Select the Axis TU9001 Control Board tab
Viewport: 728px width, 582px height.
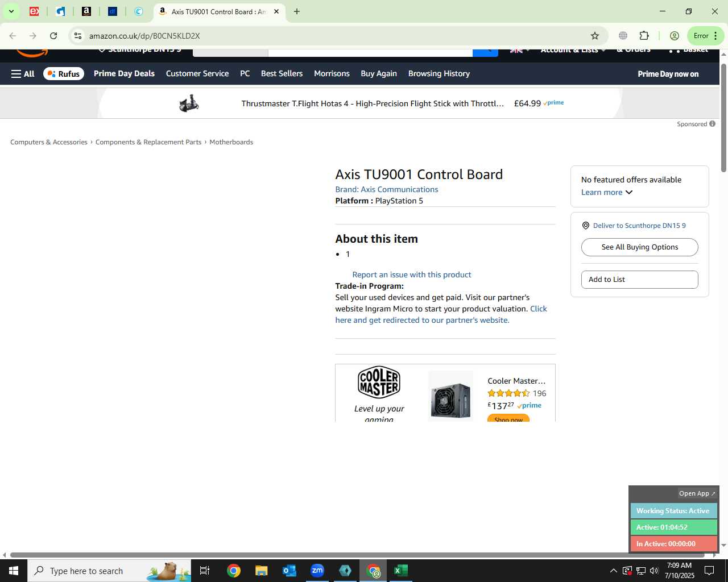pyautogui.click(x=219, y=11)
